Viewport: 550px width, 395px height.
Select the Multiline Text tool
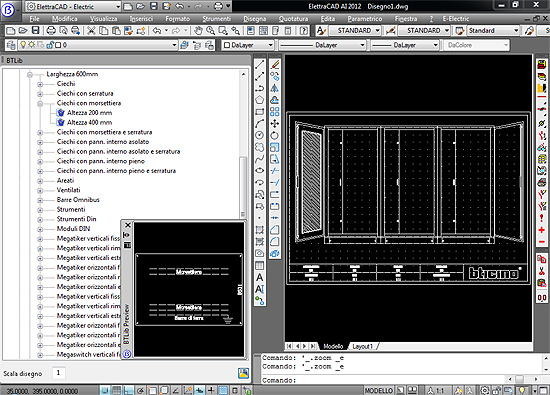260,277
